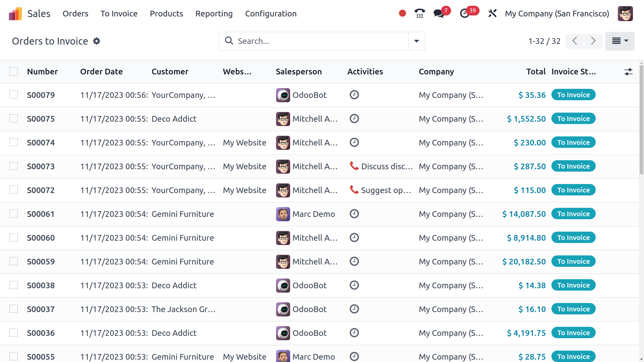Open the Reporting menu
Screen dimensions: 644x362
214,14
